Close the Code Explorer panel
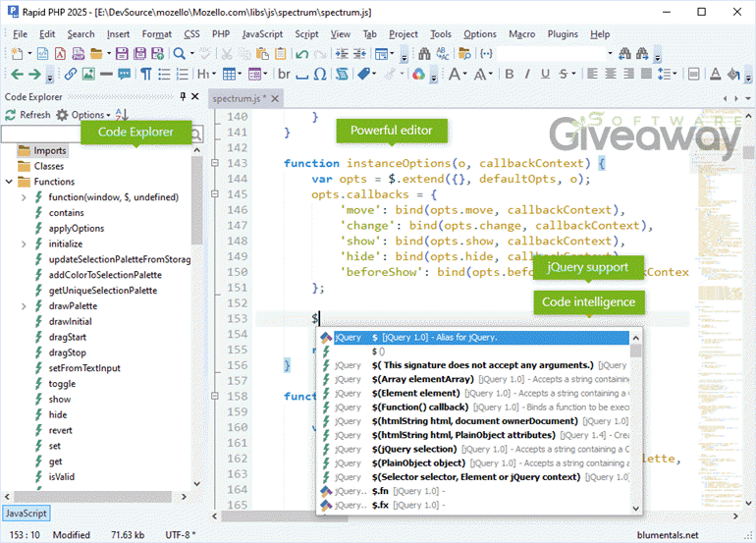This screenshot has width=756, height=543. point(195,96)
